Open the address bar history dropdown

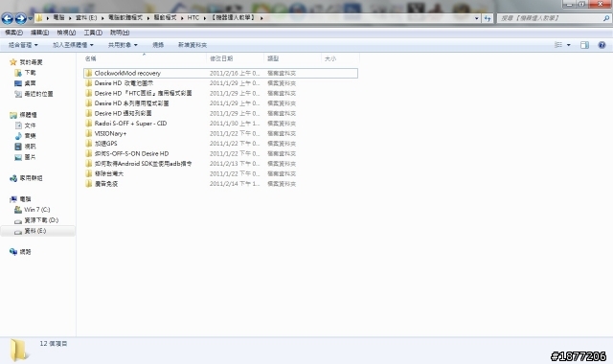pyautogui.click(x=477, y=18)
